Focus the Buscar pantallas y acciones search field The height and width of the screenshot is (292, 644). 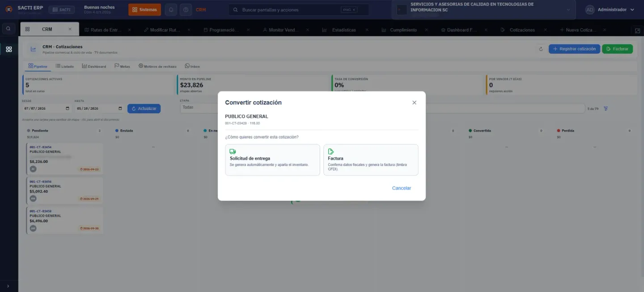point(299,10)
